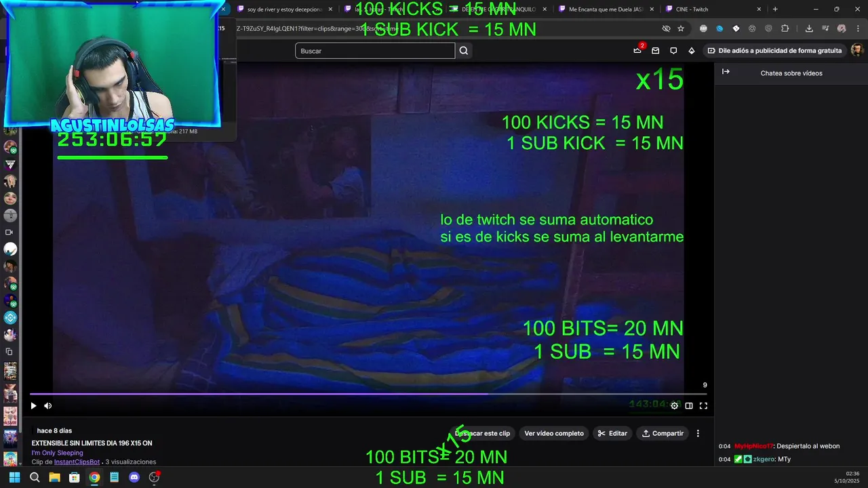The height and width of the screenshot is (488, 868).
Task: Open the Windows Start menu
Action: 14,477
